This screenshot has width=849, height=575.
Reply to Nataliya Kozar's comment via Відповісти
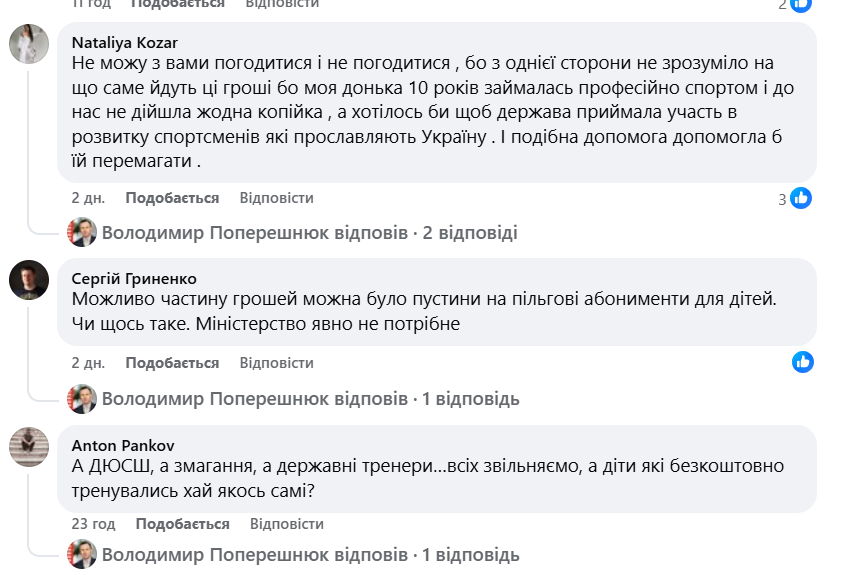click(277, 198)
